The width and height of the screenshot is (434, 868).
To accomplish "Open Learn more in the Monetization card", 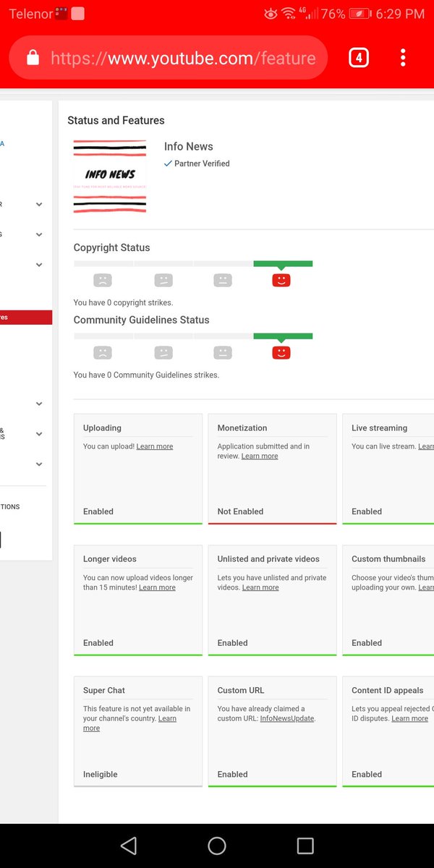I will [x=260, y=456].
